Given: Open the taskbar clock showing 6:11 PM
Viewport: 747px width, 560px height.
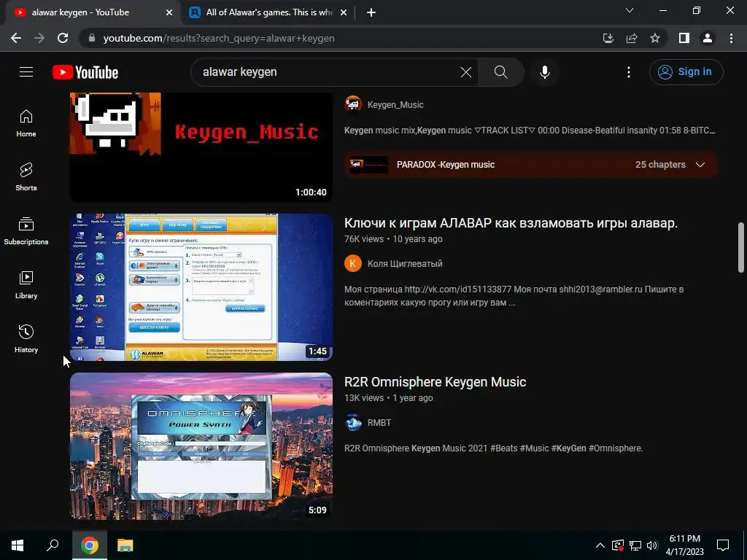Looking at the screenshot, I should pyautogui.click(x=684, y=545).
